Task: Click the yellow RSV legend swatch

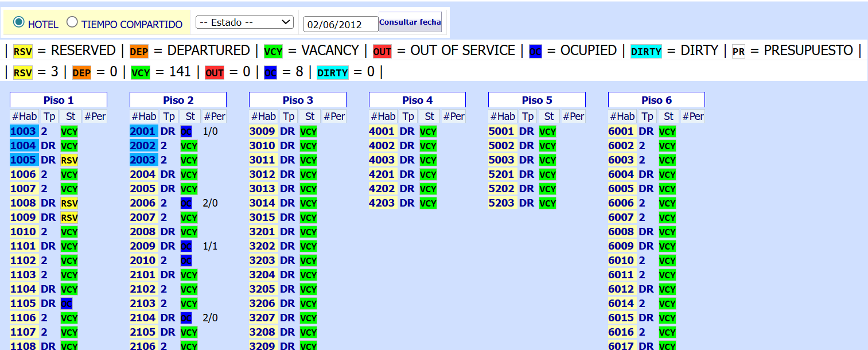Action: click(23, 52)
